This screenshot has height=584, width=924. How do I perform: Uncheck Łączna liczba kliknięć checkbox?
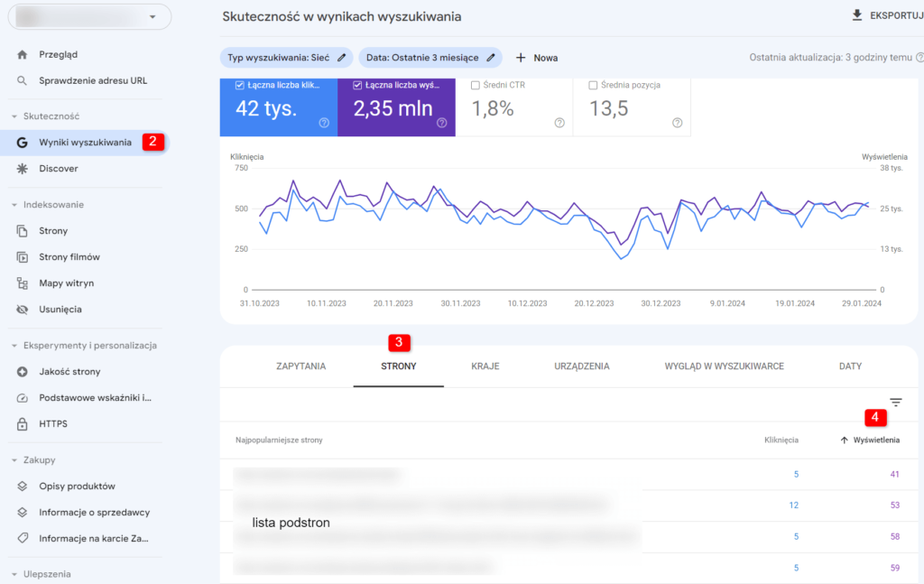tap(239, 86)
